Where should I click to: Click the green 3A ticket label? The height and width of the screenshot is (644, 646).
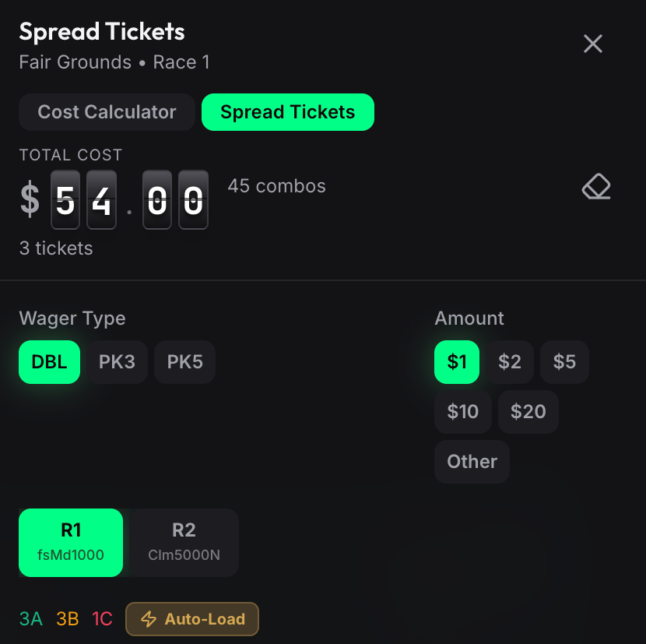point(31,619)
